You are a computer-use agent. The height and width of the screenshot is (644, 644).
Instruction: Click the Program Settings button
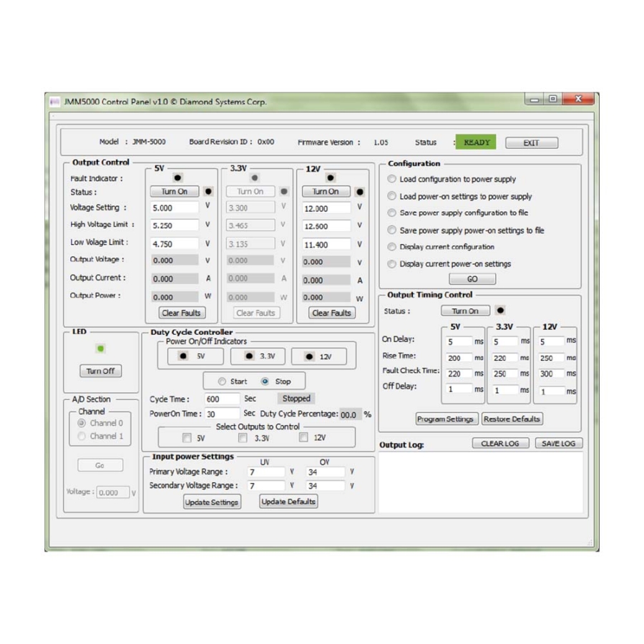click(445, 419)
